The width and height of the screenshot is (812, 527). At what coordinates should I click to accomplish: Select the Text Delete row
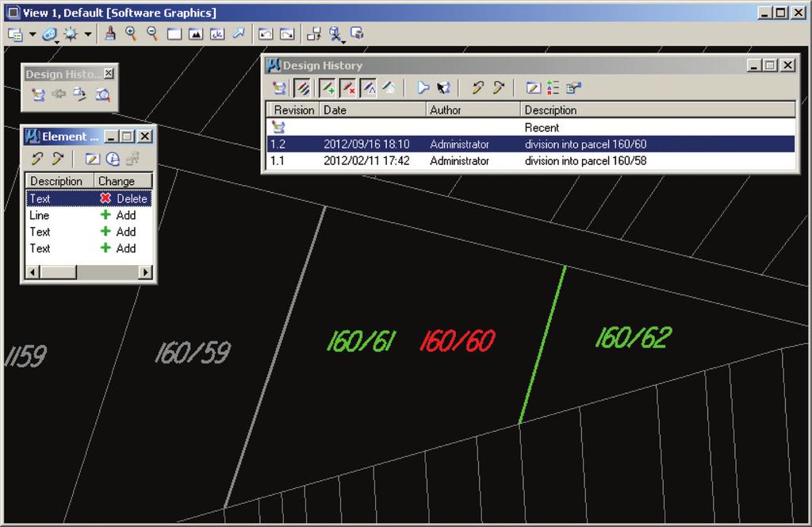pos(89,198)
